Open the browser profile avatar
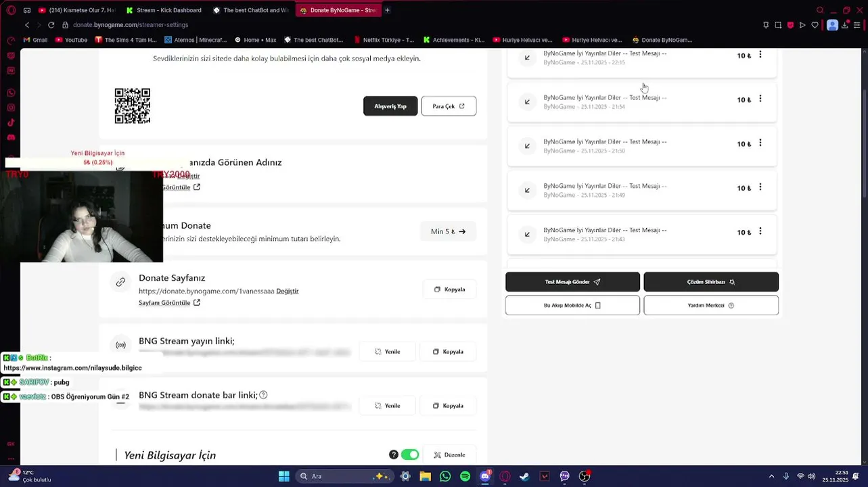 coord(833,25)
